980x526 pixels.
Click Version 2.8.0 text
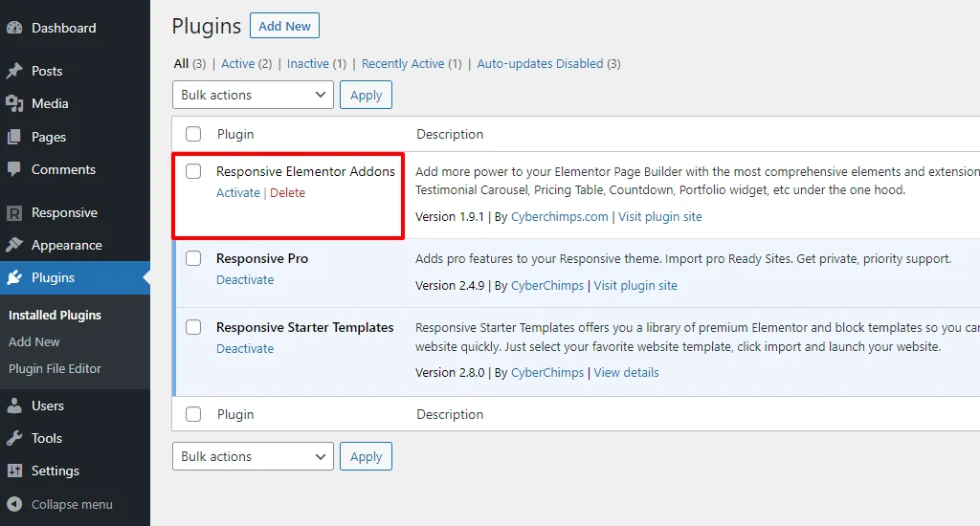click(x=450, y=373)
